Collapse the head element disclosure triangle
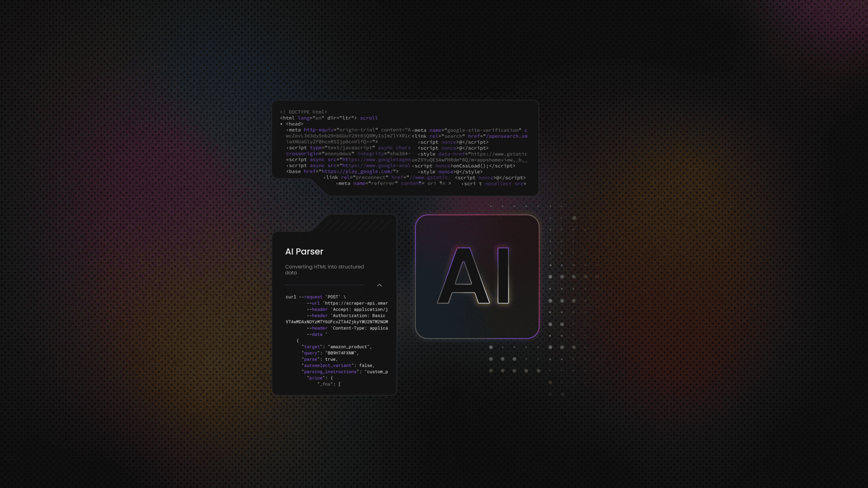Image resolution: width=868 pixels, height=488 pixels. pos(282,124)
